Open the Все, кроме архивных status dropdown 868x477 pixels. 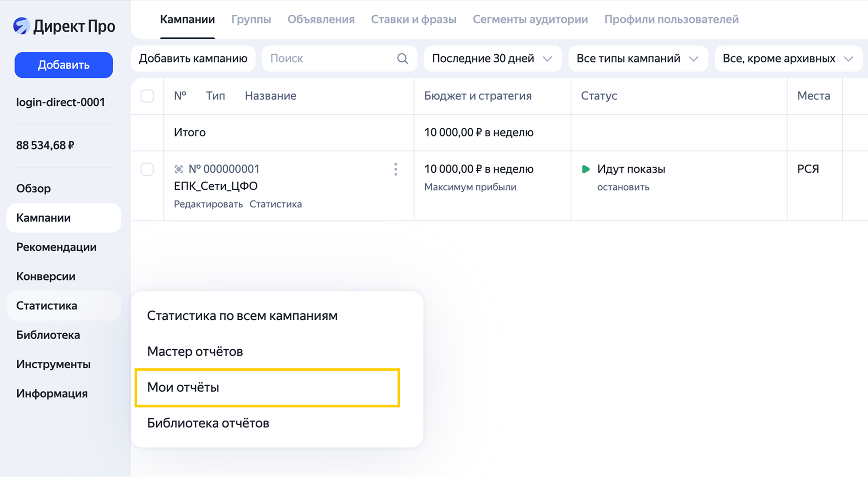(x=789, y=59)
